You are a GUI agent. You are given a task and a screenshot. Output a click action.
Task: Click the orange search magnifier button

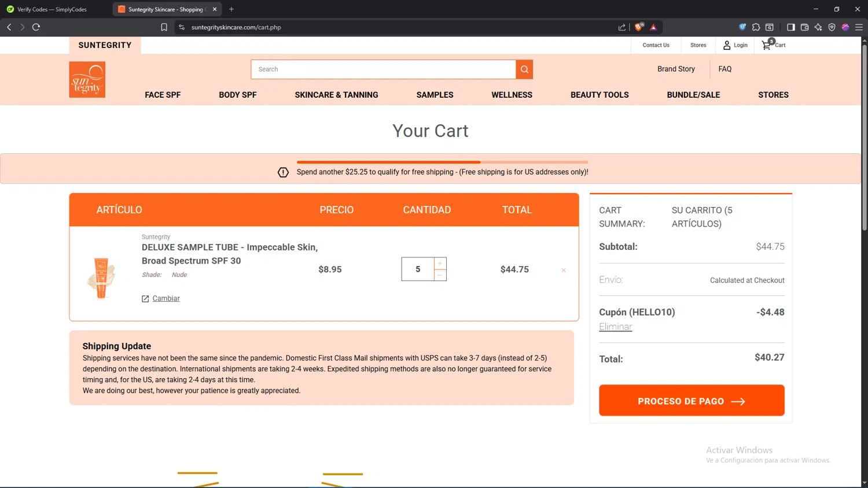(524, 69)
